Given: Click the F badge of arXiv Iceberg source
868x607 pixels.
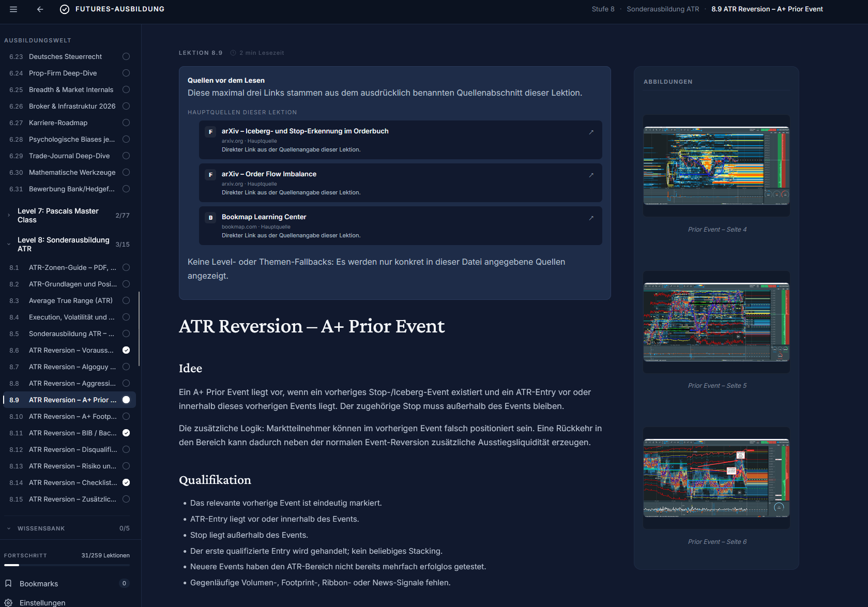Looking at the screenshot, I should [x=210, y=132].
